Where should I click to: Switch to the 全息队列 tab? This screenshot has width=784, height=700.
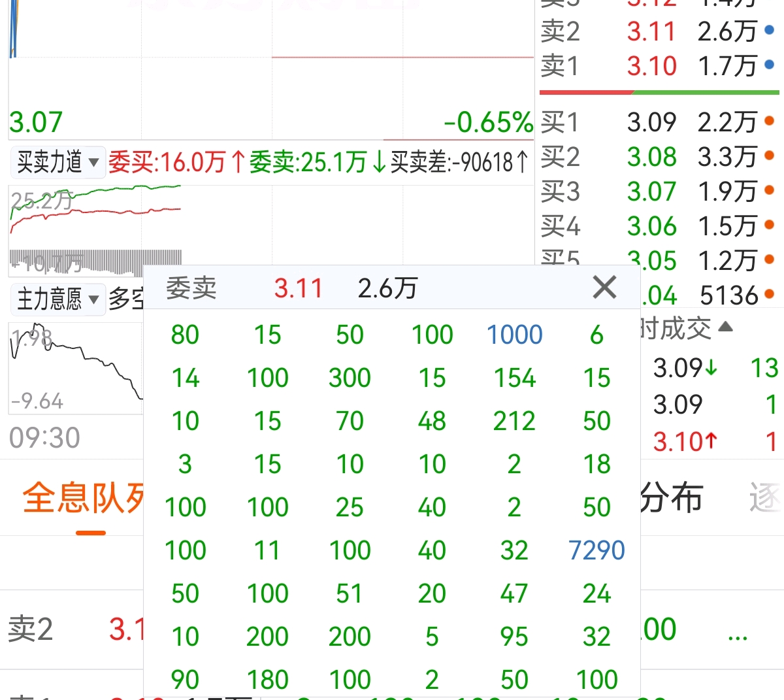coord(82,498)
